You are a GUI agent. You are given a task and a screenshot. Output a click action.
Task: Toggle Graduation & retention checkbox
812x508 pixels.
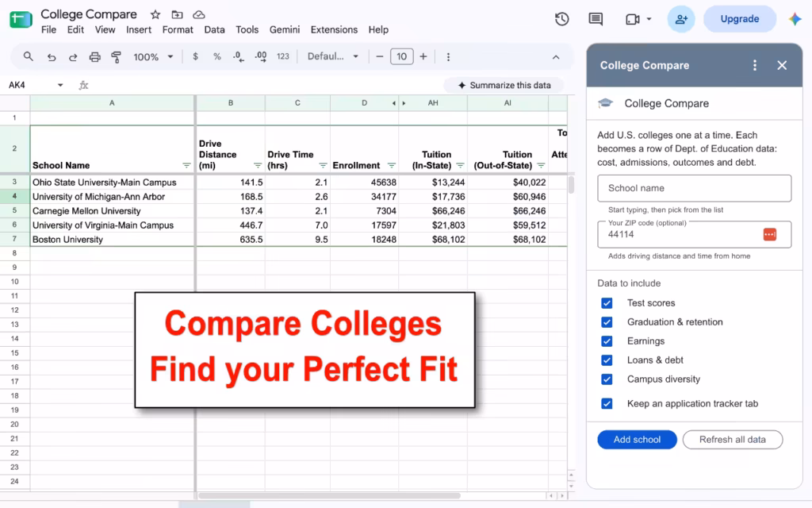(607, 322)
